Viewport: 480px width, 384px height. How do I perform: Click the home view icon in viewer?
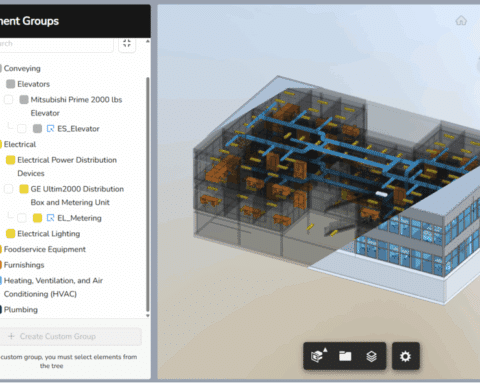click(461, 21)
